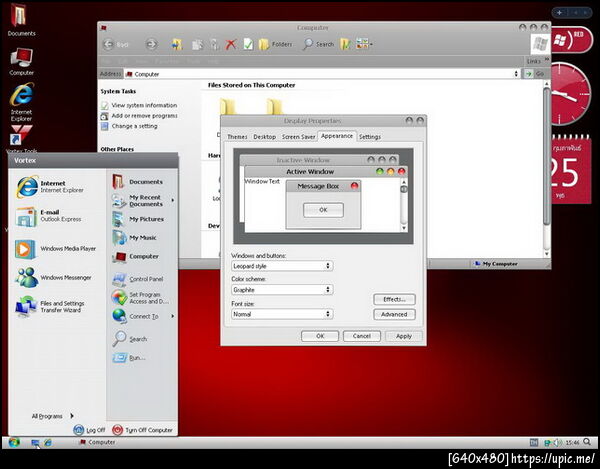Expand All Programs in Start menu
The height and width of the screenshot is (469, 600).
[x=53, y=416]
